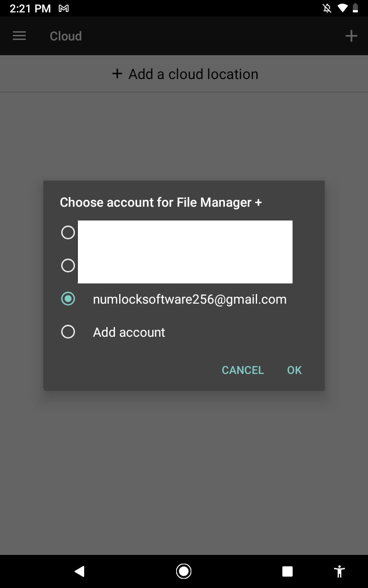
Task: Select the second account radio button
Action: 68,266
